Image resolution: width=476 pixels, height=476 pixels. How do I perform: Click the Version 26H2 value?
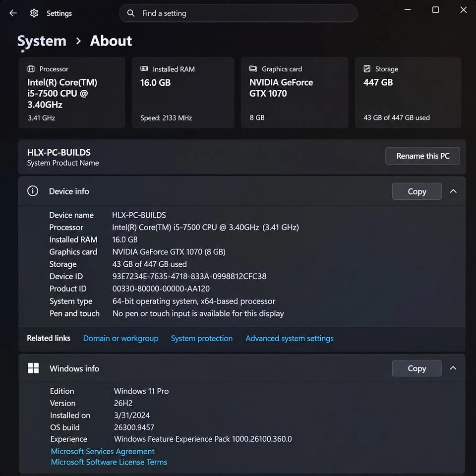click(x=123, y=403)
